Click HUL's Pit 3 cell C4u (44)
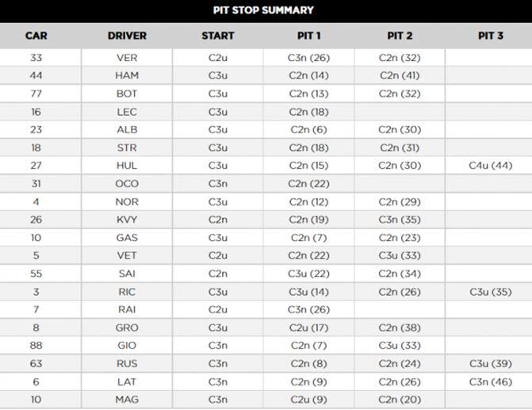The height and width of the screenshot is (410, 532). (491, 166)
